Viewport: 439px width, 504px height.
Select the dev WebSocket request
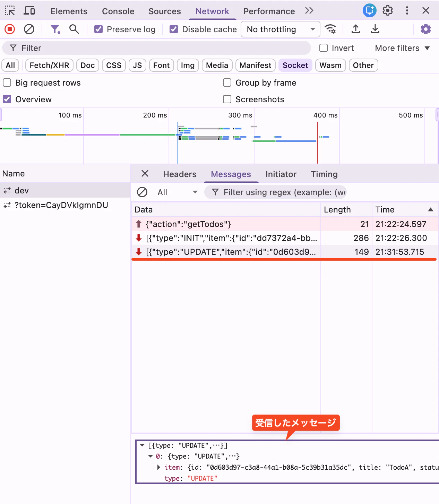[65, 190]
